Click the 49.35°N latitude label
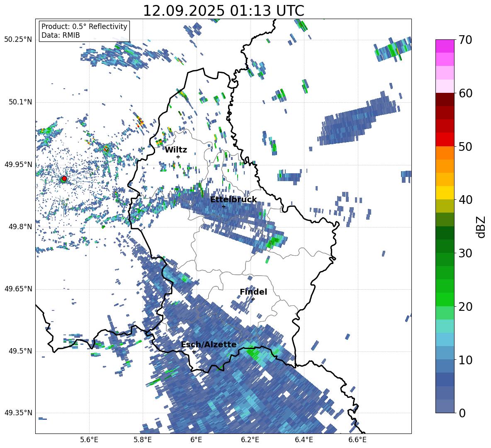This screenshot has width=491, height=448. 18,413
